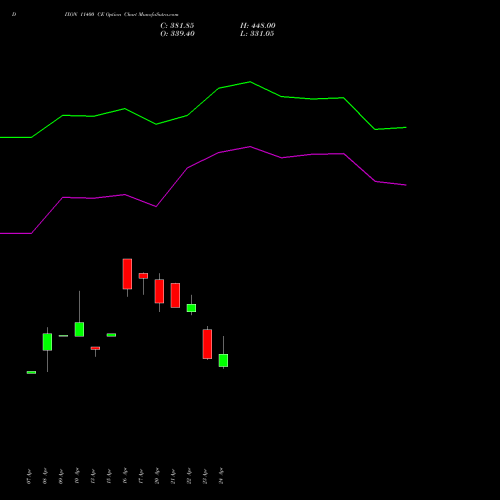Click the 20 Apr date axis label

157,476
